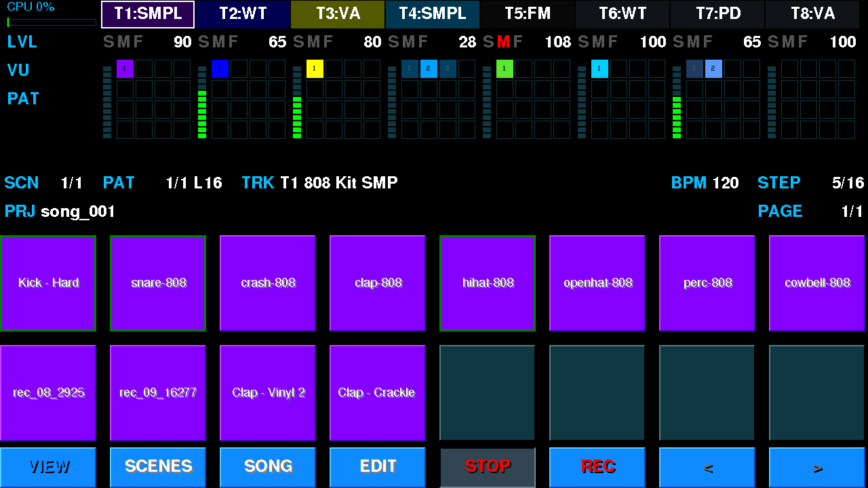Open the VIEW menu
868x488 pixels.
tap(48, 467)
